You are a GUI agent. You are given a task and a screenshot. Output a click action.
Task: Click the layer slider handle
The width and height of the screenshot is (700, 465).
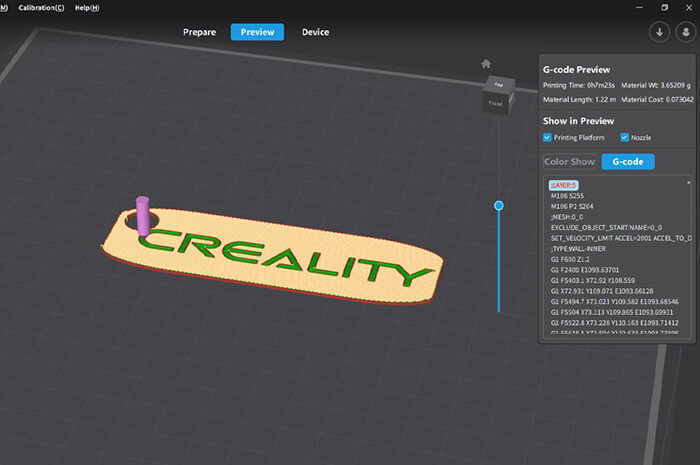click(499, 206)
